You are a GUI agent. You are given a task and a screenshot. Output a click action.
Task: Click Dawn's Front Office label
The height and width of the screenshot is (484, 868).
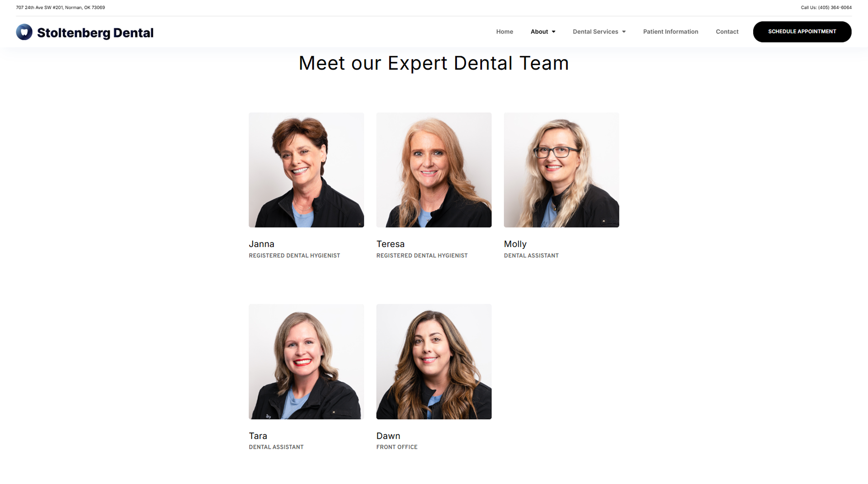coord(397,447)
